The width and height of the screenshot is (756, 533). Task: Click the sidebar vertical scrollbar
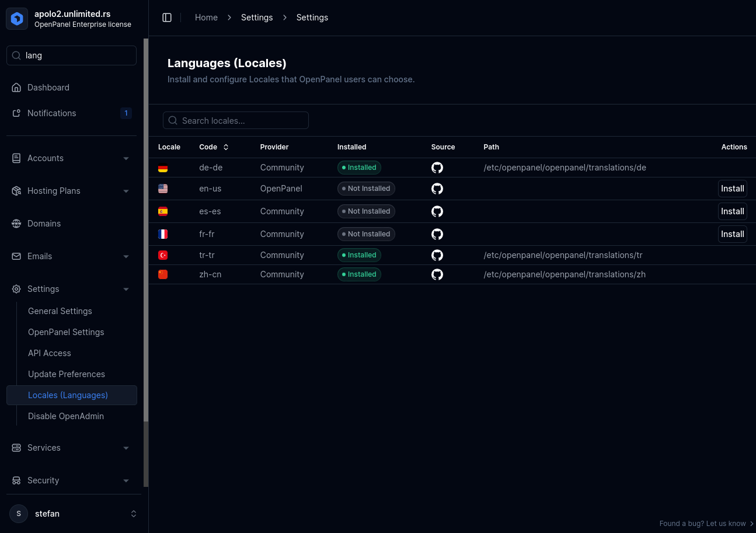pos(146,231)
